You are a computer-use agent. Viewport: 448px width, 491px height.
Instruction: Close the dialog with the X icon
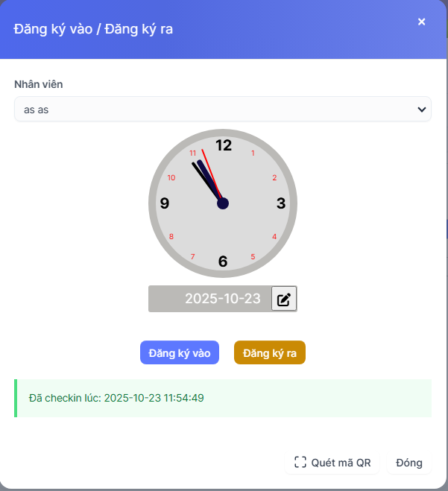(422, 22)
